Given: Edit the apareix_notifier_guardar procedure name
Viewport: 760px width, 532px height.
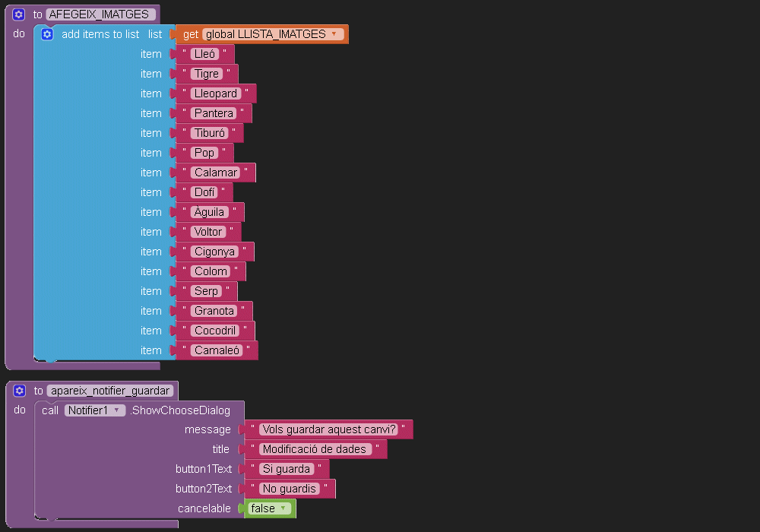Looking at the screenshot, I should (x=111, y=391).
